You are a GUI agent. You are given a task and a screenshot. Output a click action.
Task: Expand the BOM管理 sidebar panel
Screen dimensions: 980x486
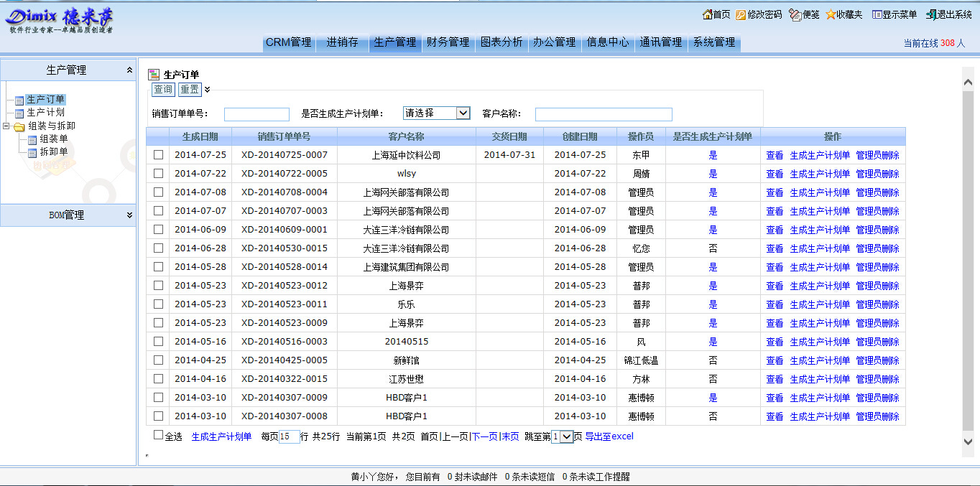click(129, 215)
